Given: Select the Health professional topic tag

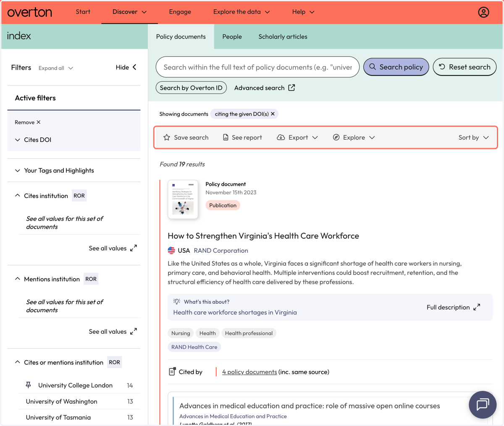Looking at the screenshot, I should [249, 333].
